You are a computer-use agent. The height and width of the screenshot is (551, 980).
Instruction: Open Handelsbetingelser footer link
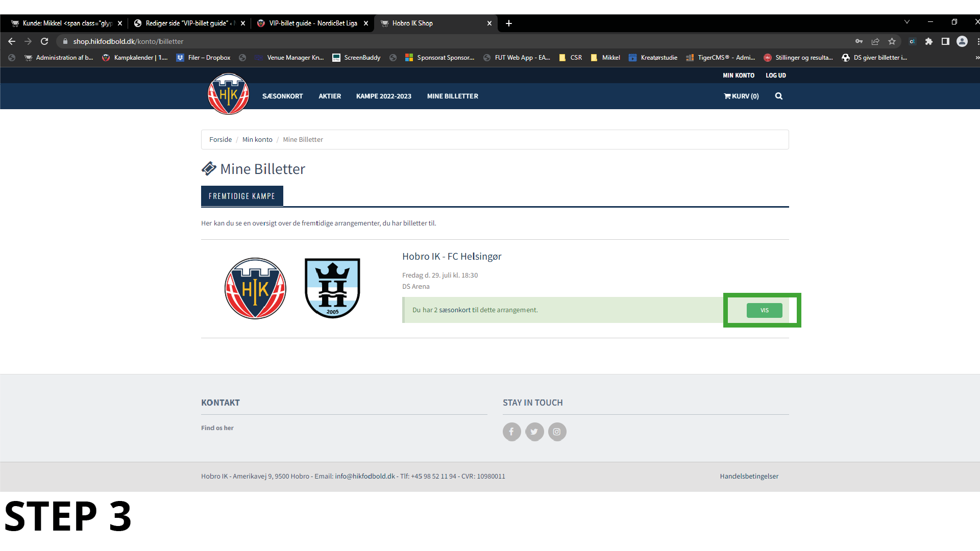(x=749, y=476)
